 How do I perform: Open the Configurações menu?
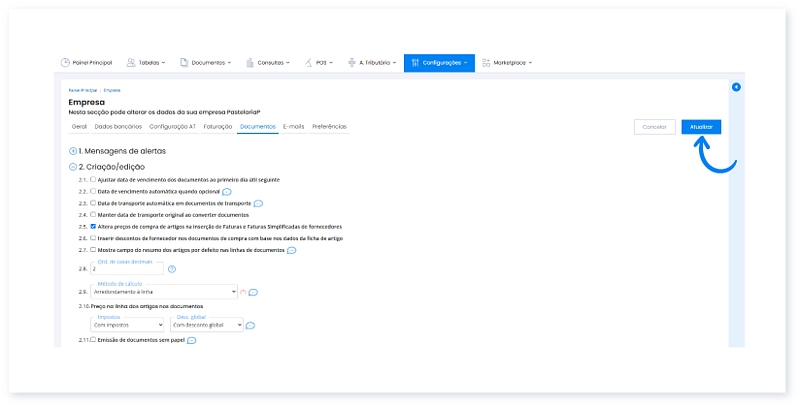pos(439,62)
